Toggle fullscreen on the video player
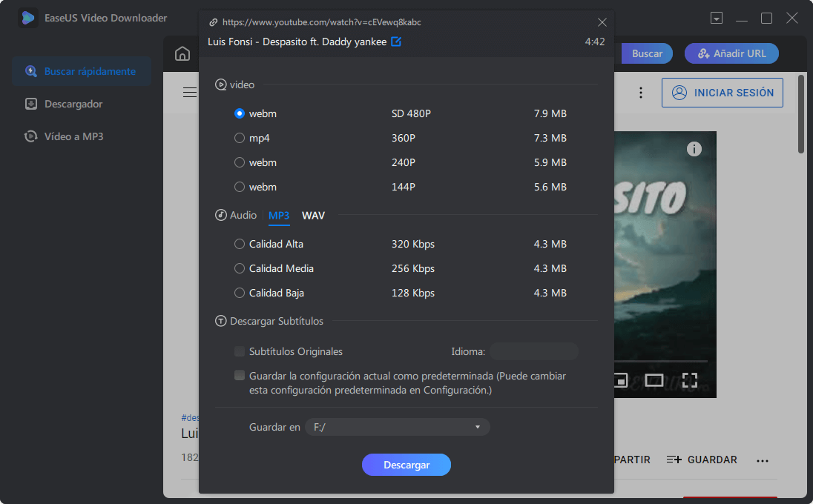 [690, 380]
